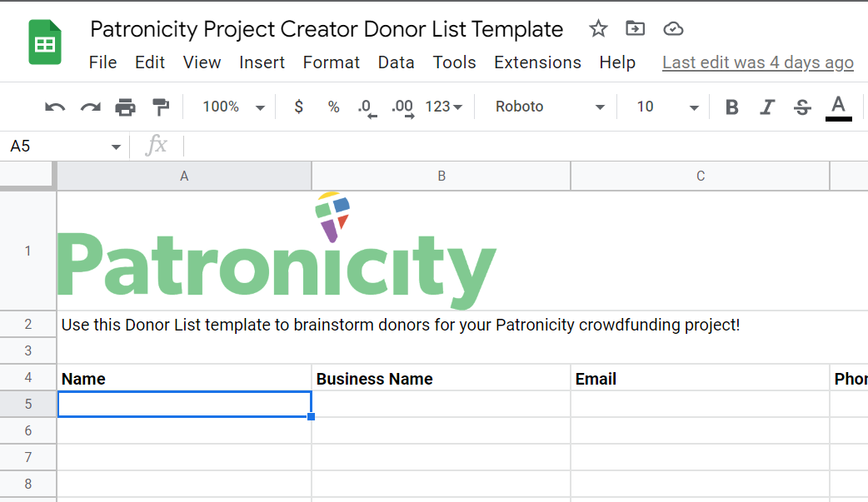
Task: Open the text color picker
Action: click(x=839, y=107)
